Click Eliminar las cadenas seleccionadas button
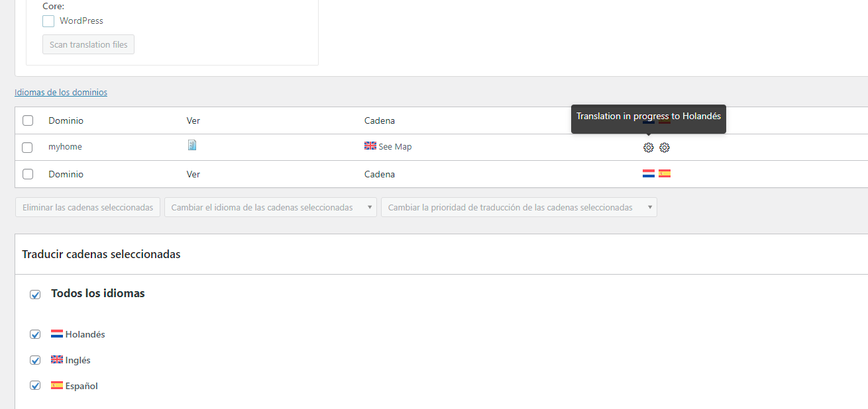 tap(87, 207)
